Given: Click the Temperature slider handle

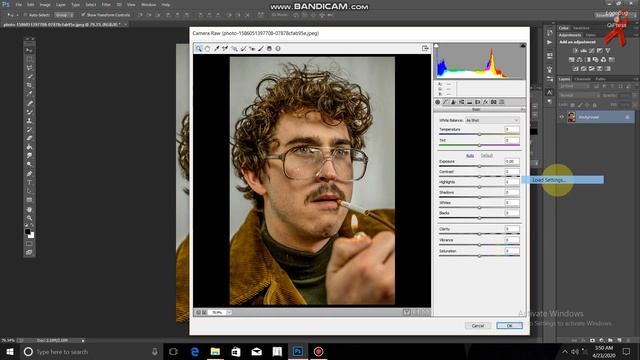Looking at the screenshot, I should [x=480, y=134].
